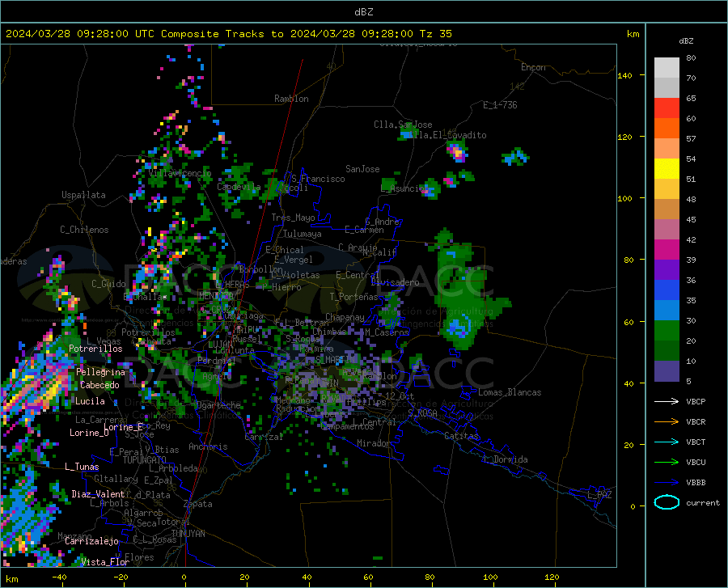Click the Potrerillos label in white text
The width and height of the screenshot is (728, 588).
point(95,349)
